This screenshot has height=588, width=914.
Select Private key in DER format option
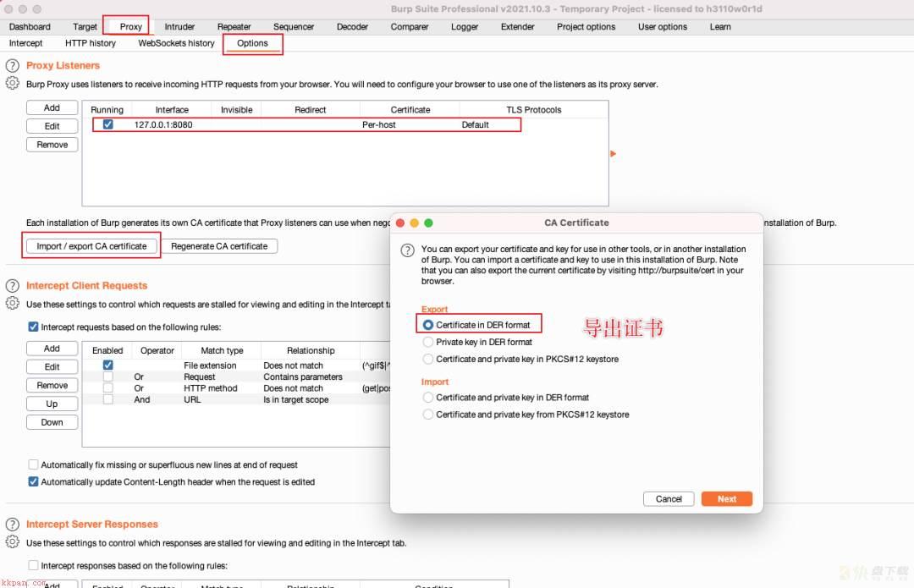tap(428, 342)
